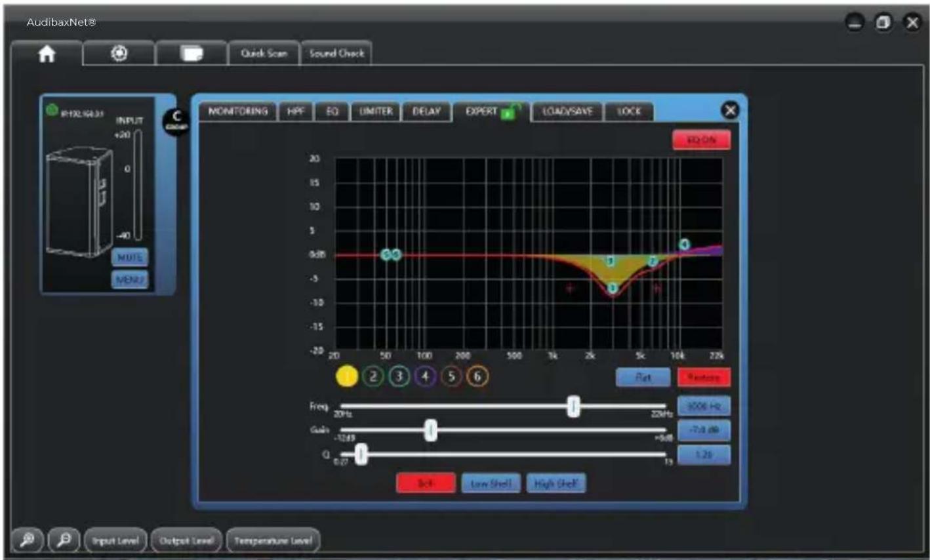Switch to the HPF tab
The image size is (930, 560).
(x=296, y=111)
